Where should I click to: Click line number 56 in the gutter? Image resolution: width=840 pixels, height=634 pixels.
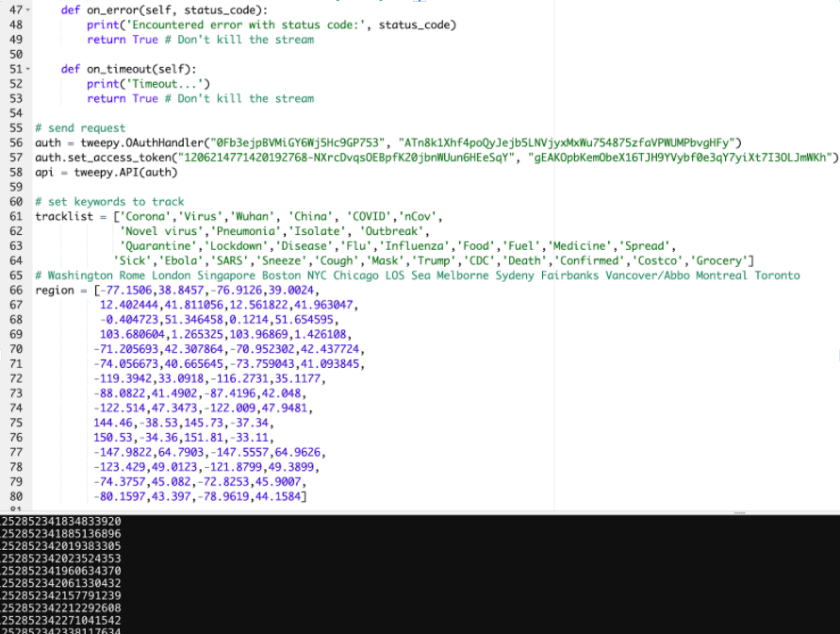(x=15, y=142)
